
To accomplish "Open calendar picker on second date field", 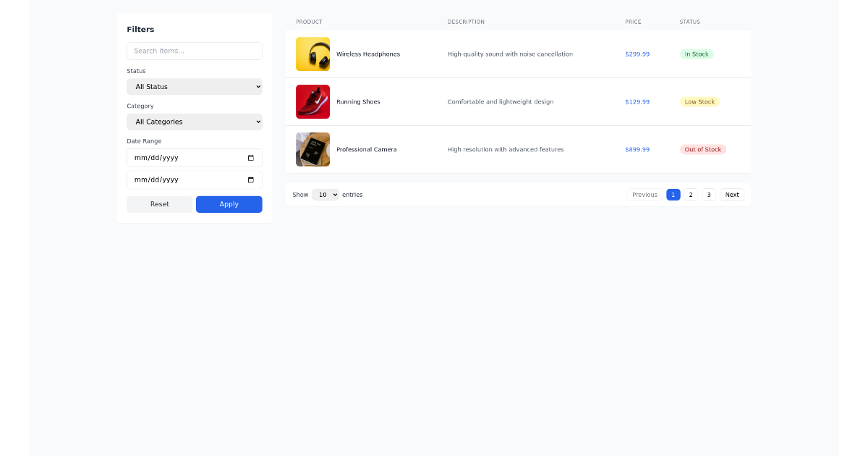I will point(251,180).
